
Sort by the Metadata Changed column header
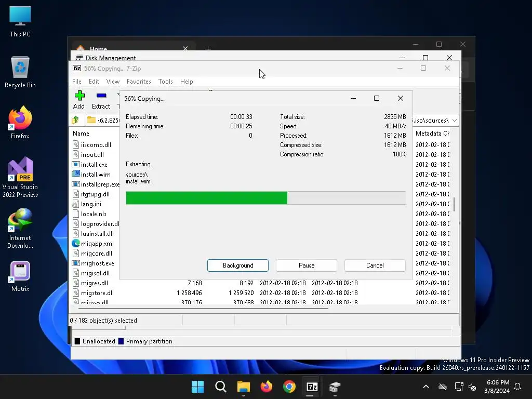432,134
